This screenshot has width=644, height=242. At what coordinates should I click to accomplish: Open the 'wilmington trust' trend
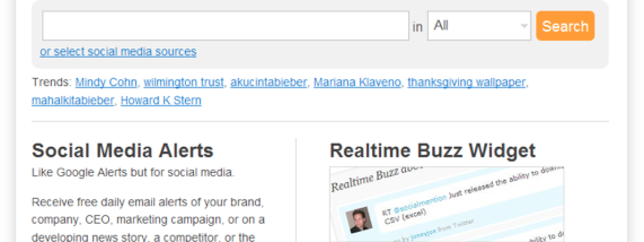[184, 82]
